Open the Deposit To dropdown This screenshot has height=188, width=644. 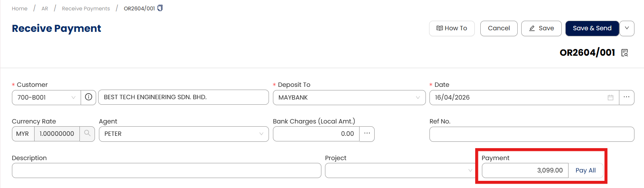pyautogui.click(x=418, y=98)
